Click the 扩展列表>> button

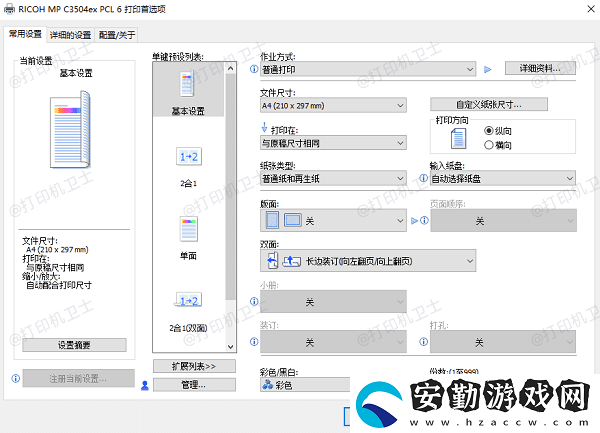tap(194, 366)
